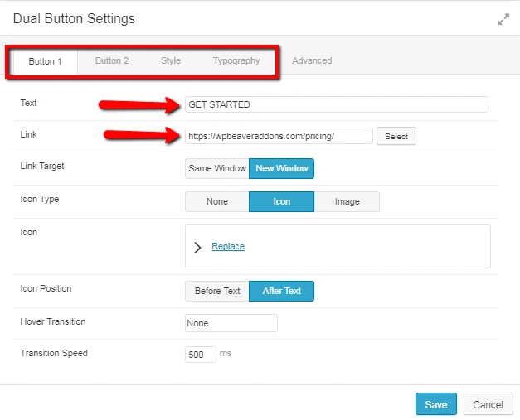Open the Hover Transition dropdown
Viewport: 520px width, 420px height.
click(x=231, y=323)
